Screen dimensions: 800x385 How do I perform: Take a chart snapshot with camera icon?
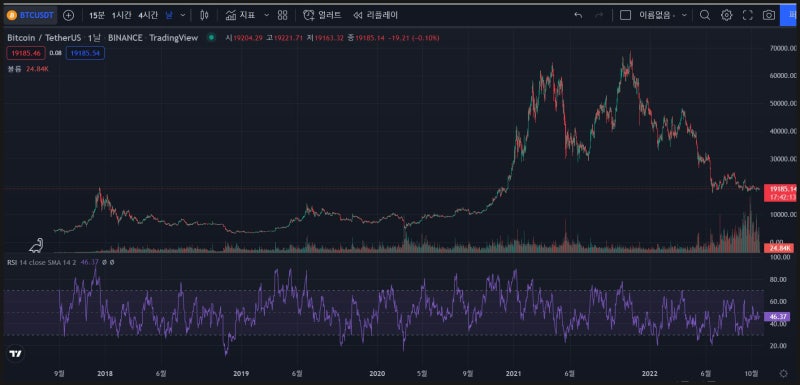[x=769, y=15]
